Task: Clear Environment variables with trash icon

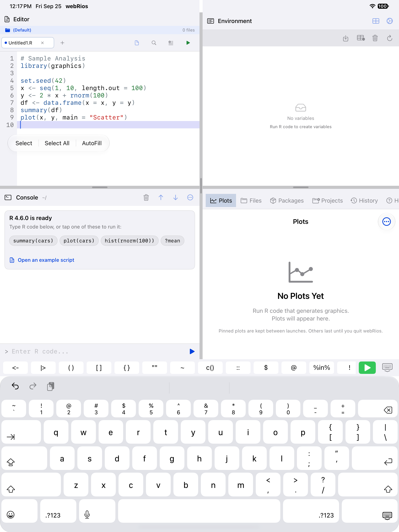Action: tap(375, 38)
